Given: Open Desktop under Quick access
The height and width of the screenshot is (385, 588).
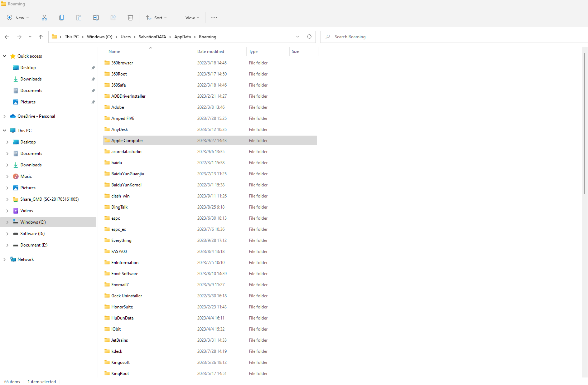Looking at the screenshot, I should click(28, 68).
